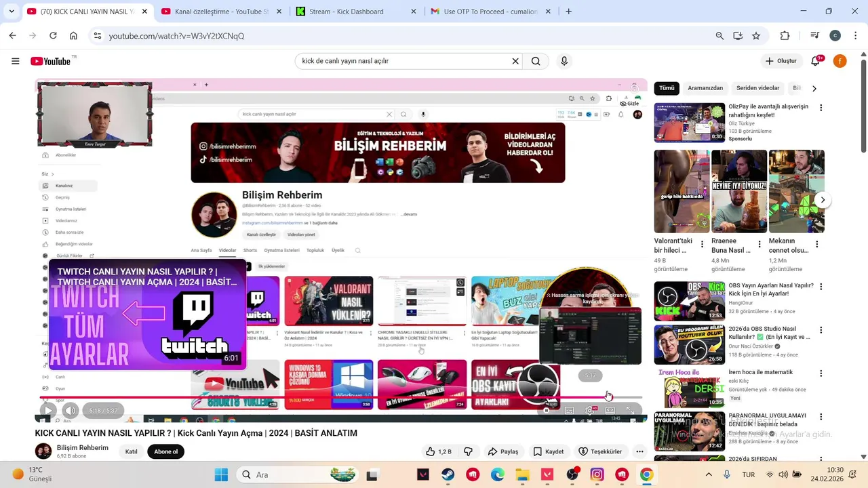Click the Windows Start button

(221, 475)
